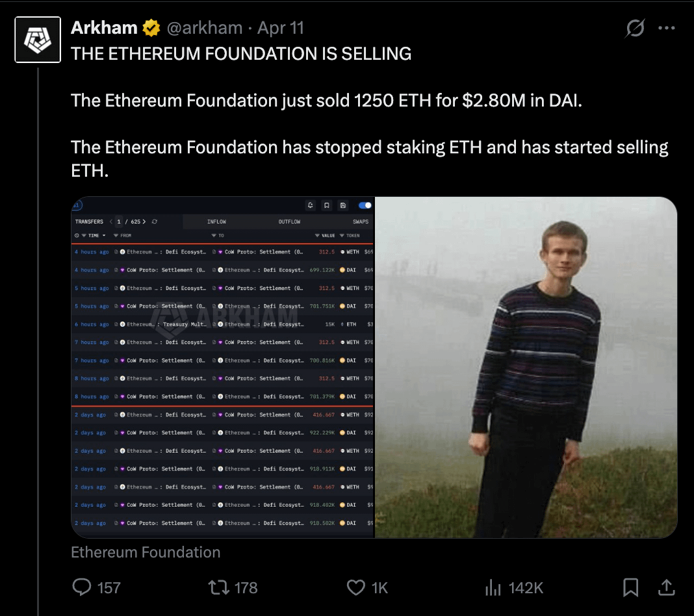Click the alert bell icon in dashboard
This screenshot has height=616, width=694.
tap(311, 205)
